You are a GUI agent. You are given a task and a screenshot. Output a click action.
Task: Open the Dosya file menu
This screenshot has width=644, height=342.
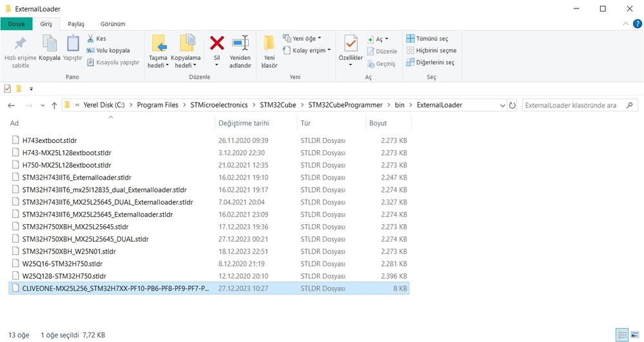16,24
